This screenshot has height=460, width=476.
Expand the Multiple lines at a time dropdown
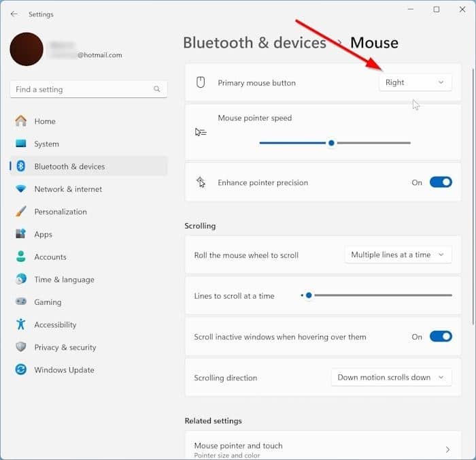(x=398, y=255)
